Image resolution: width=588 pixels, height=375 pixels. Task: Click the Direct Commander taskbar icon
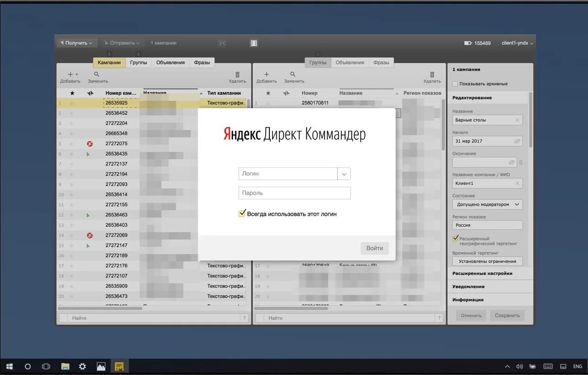(119, 366)
